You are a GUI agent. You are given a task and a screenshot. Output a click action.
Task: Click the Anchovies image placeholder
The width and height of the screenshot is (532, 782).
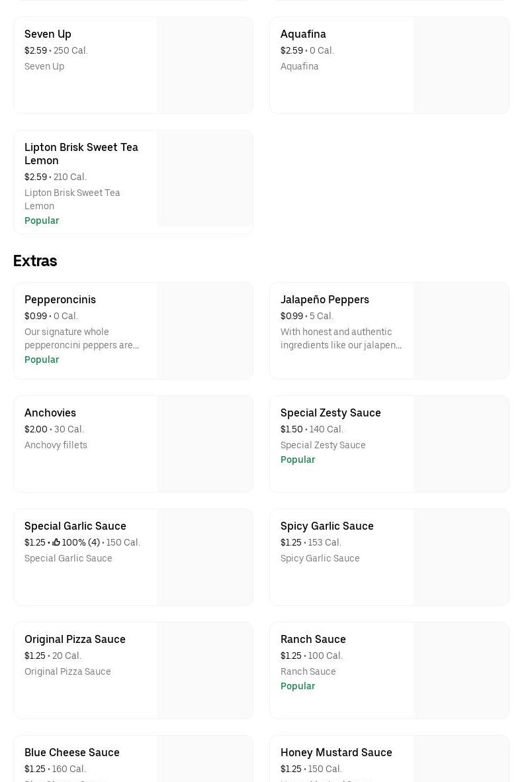click(x=204, y=444)
